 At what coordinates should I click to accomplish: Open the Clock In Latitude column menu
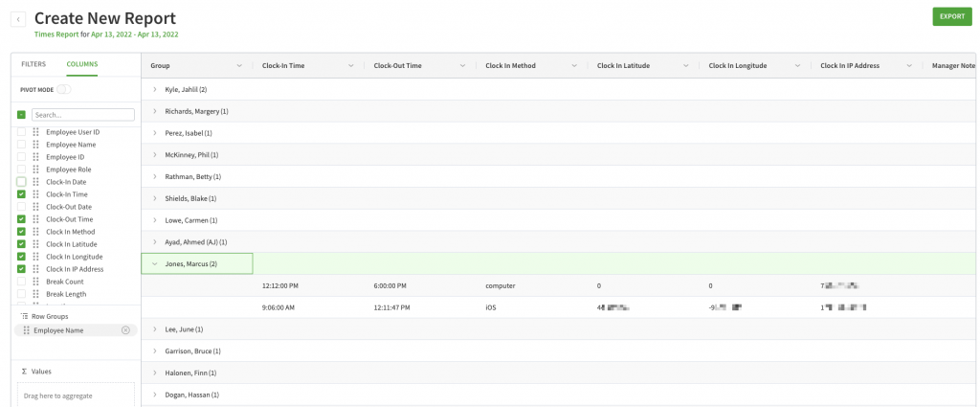[x=686, y=66]
